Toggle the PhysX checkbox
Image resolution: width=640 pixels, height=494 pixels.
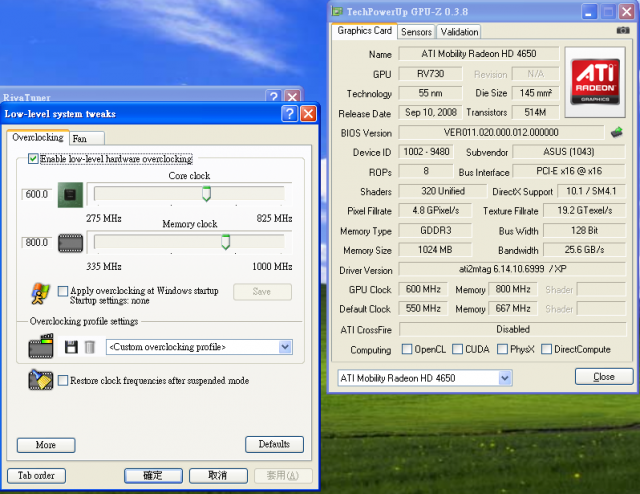click(502, 349)
